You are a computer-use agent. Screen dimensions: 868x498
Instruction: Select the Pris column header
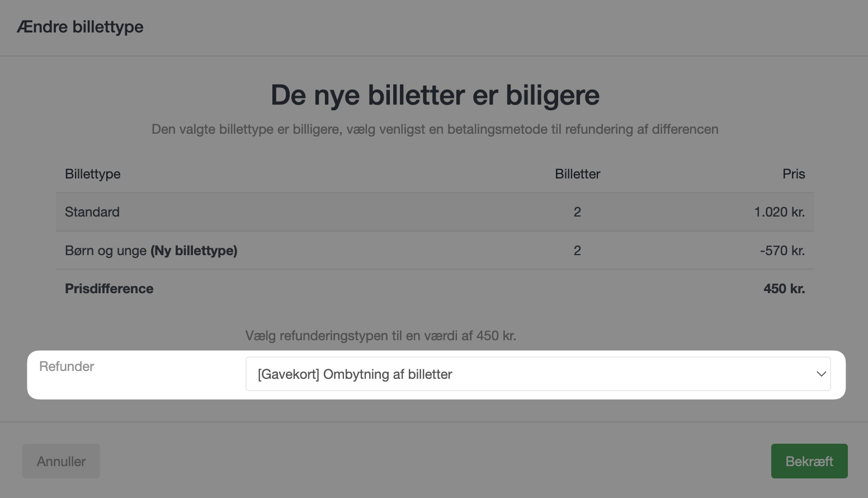[794, 174]
